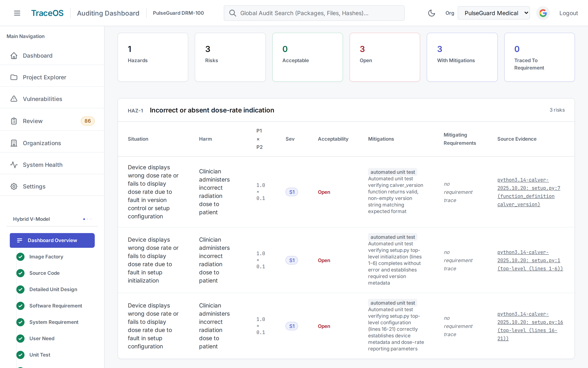Open setup.py:16 lines 16-21 evidence link
The height and width of the screenshot is (368, 588).
530,326
